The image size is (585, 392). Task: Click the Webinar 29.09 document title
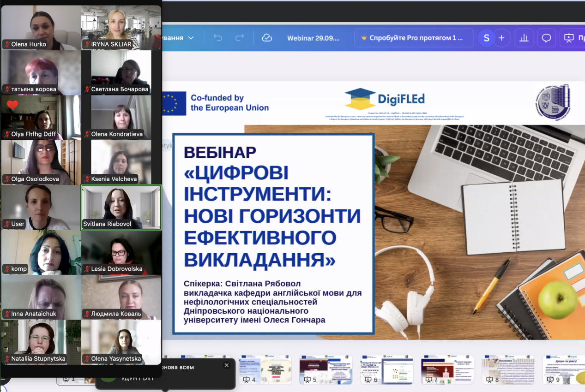point(313,38)
